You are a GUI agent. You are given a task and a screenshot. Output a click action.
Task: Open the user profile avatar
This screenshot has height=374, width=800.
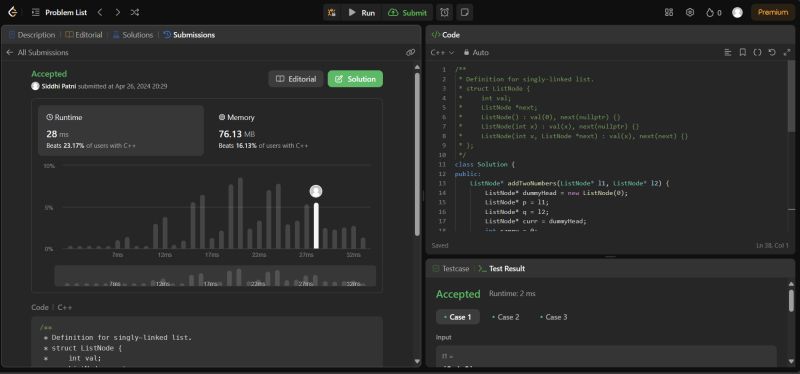(x=737, y=13)
